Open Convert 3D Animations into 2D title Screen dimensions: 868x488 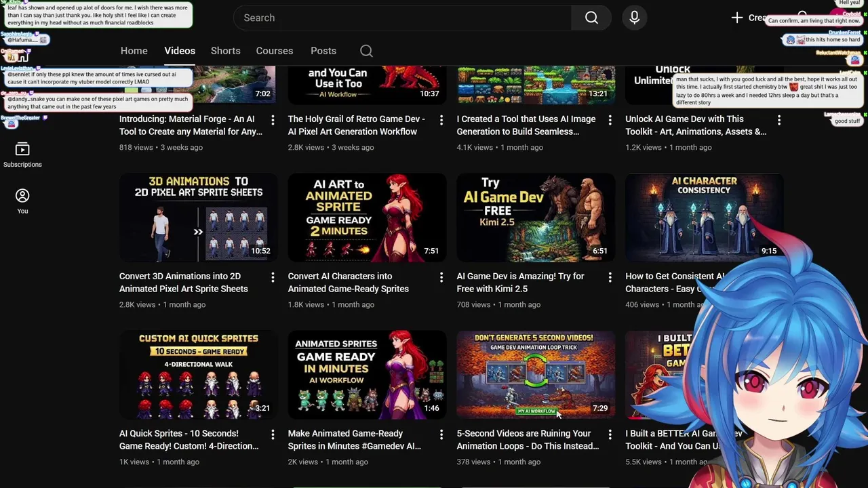click(184, 283)
